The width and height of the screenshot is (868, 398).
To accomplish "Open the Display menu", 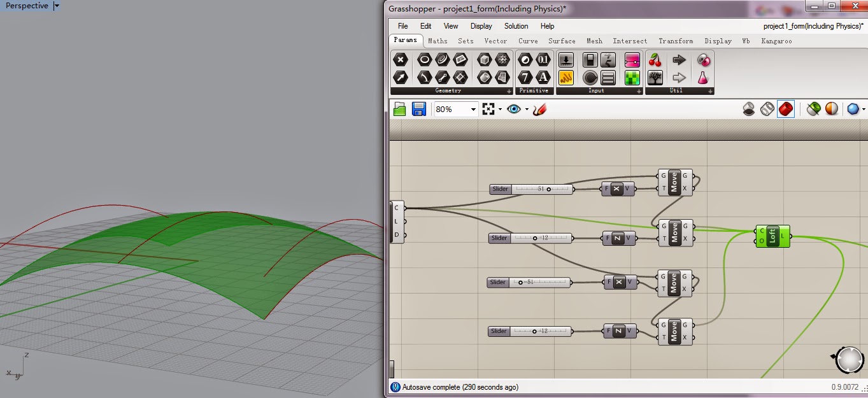I will click(481, 26).
